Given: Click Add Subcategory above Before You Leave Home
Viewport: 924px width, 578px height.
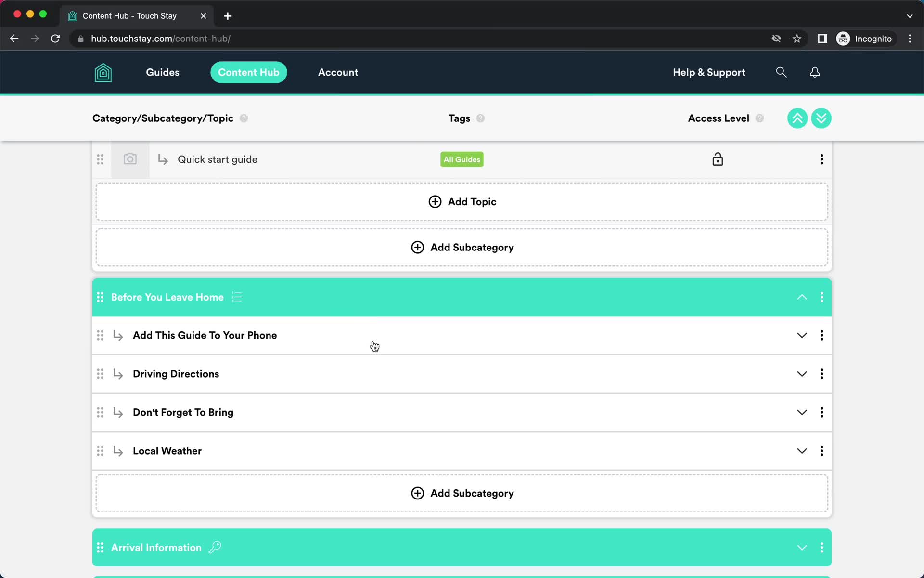Looking at the screenshot, I should tap(462, 247).
